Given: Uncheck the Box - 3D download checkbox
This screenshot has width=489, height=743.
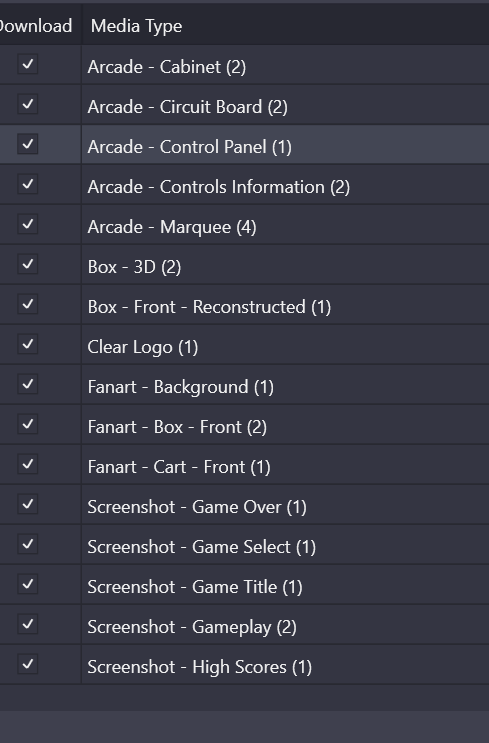Looking at the screenshot, I should (28, 263).
